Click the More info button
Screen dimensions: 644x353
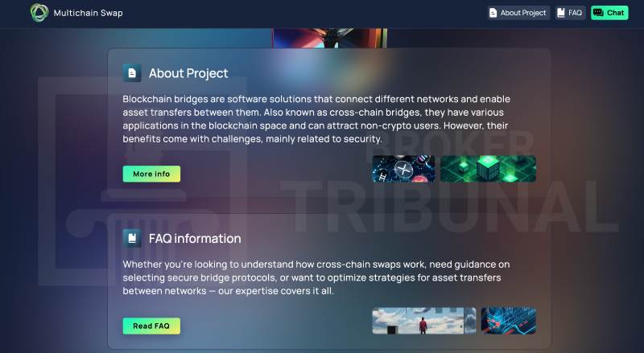pyautogui.click(x=151, y=174)
